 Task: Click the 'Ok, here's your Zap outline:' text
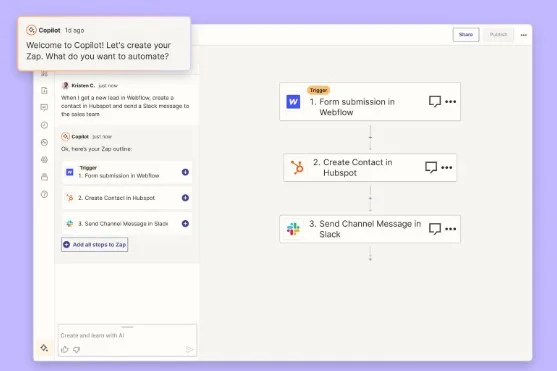click(96, 149)
